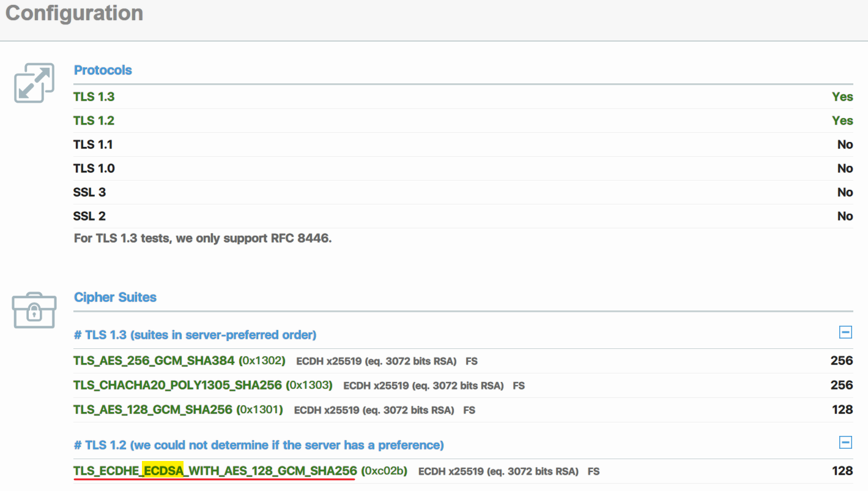Collapse the TLS 1.3 cipher suites section
868x491 pixels.
pos(845,332)
